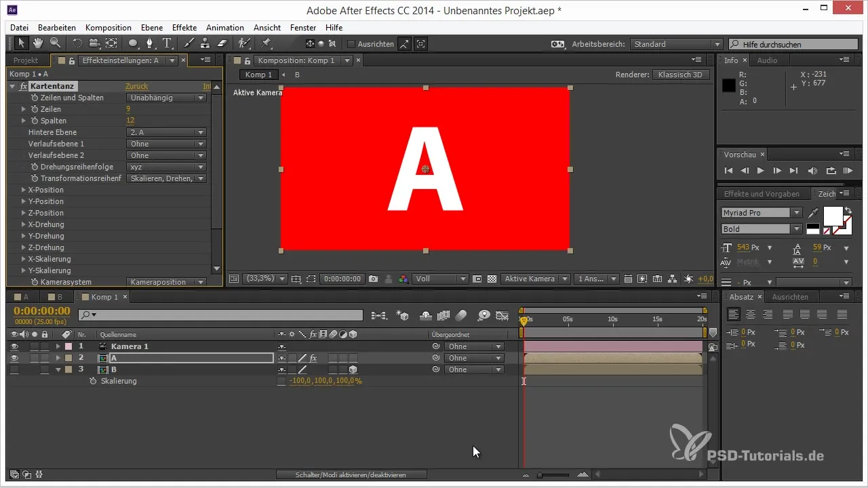Select the Brush tool

pyautogui.click(x=189, y=43)
